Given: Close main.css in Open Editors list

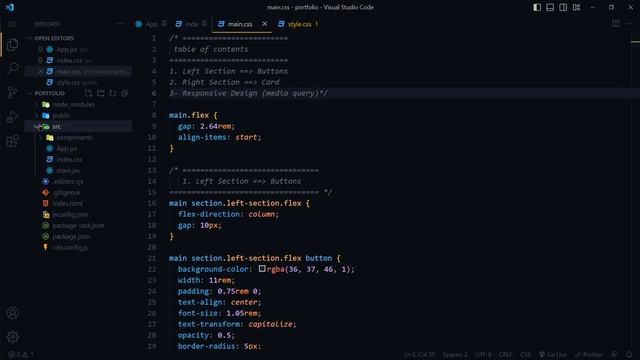Looking at the screenshot, I should point(40,71).
